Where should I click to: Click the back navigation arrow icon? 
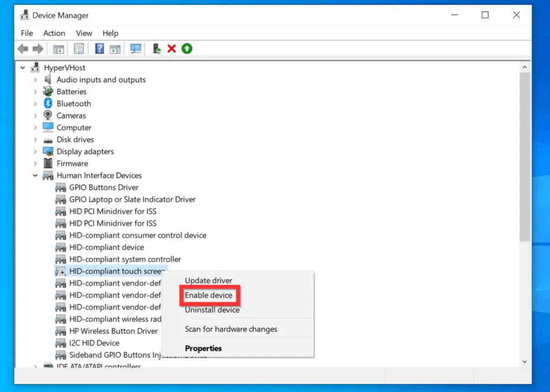coord(21,48)
